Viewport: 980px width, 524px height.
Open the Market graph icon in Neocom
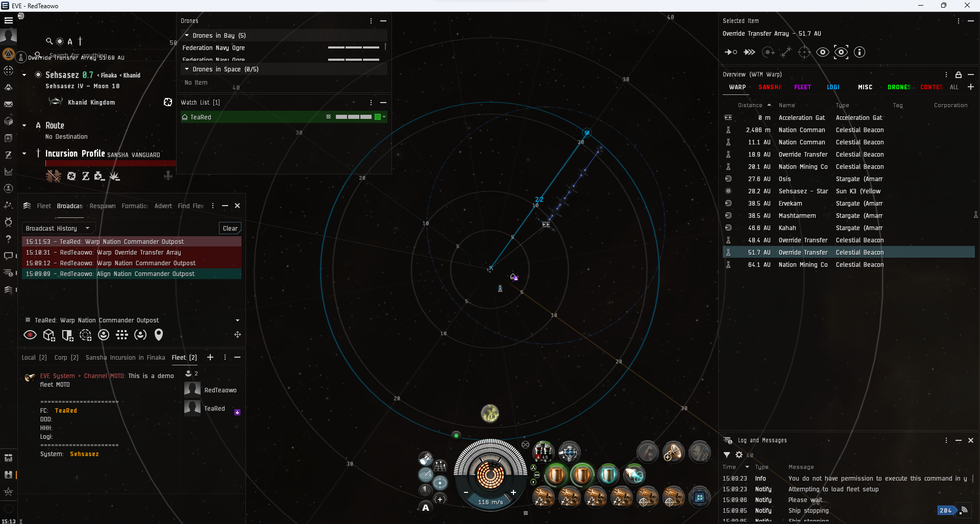[x=9, y=171]
